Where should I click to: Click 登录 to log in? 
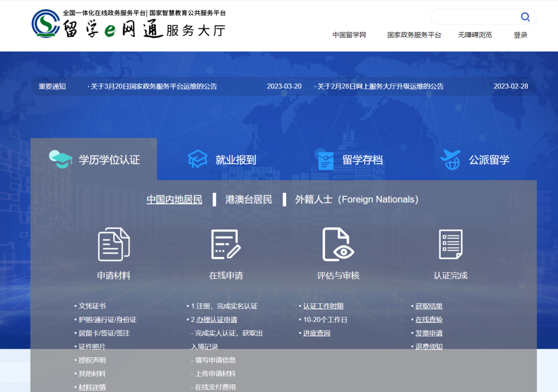tap(520, 35)
